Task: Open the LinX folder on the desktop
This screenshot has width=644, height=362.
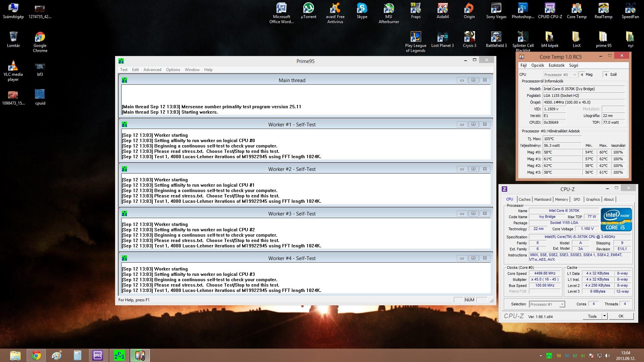Action: click(577, 40)
